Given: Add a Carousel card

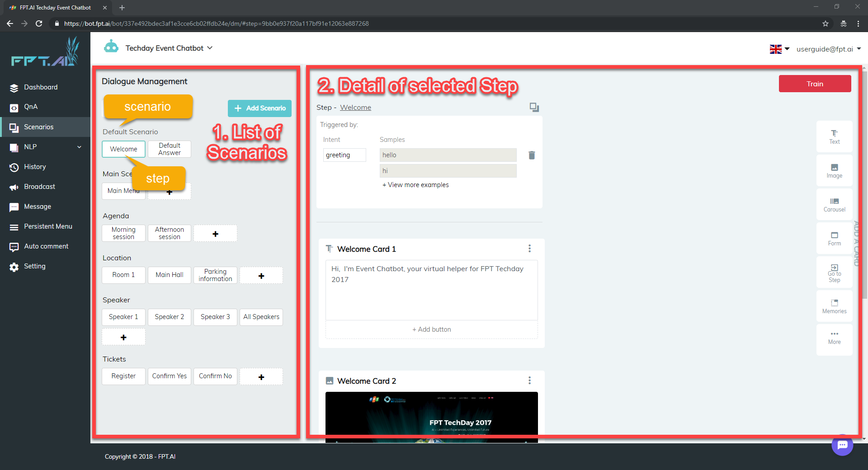Looking at the screenshot, I should (834, 204).
